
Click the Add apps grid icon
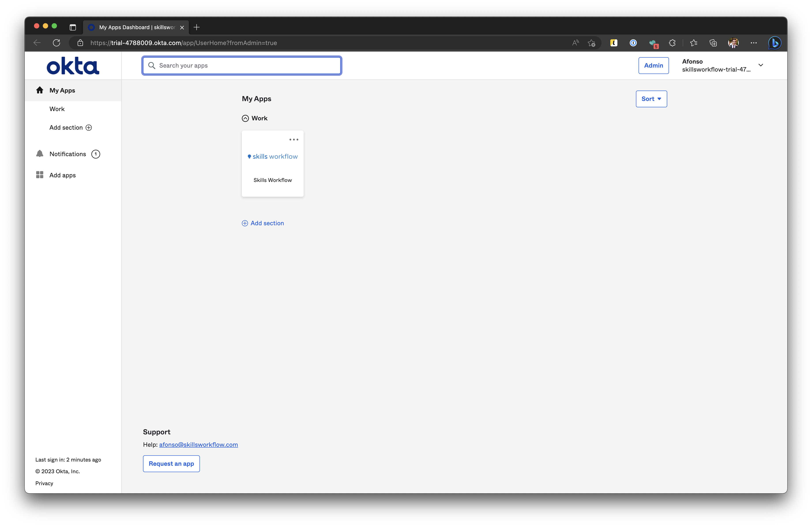click(x=39, y=175)
